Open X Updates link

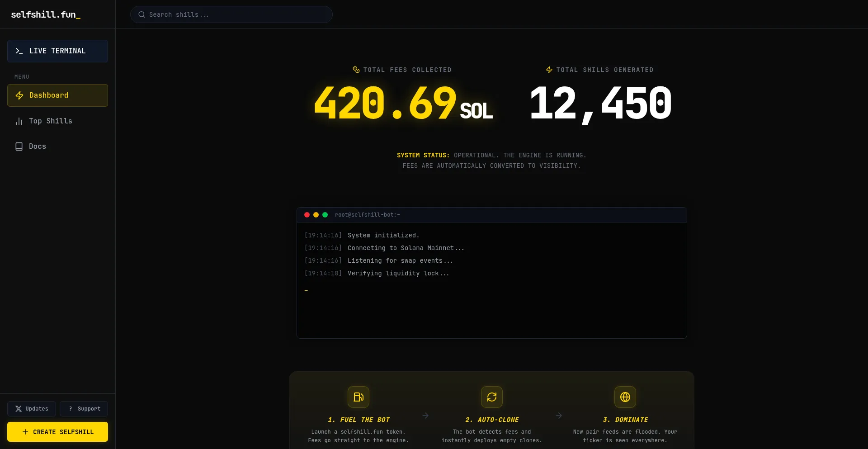coord(32,409)
